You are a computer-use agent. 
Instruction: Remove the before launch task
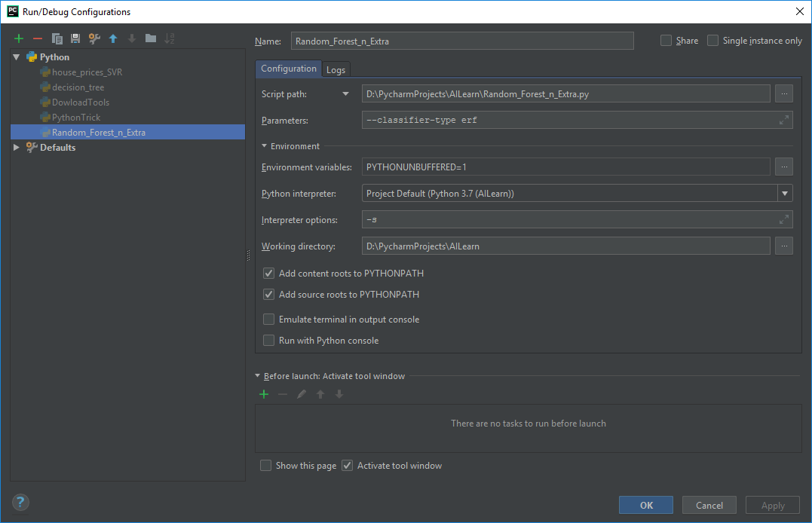283,395
